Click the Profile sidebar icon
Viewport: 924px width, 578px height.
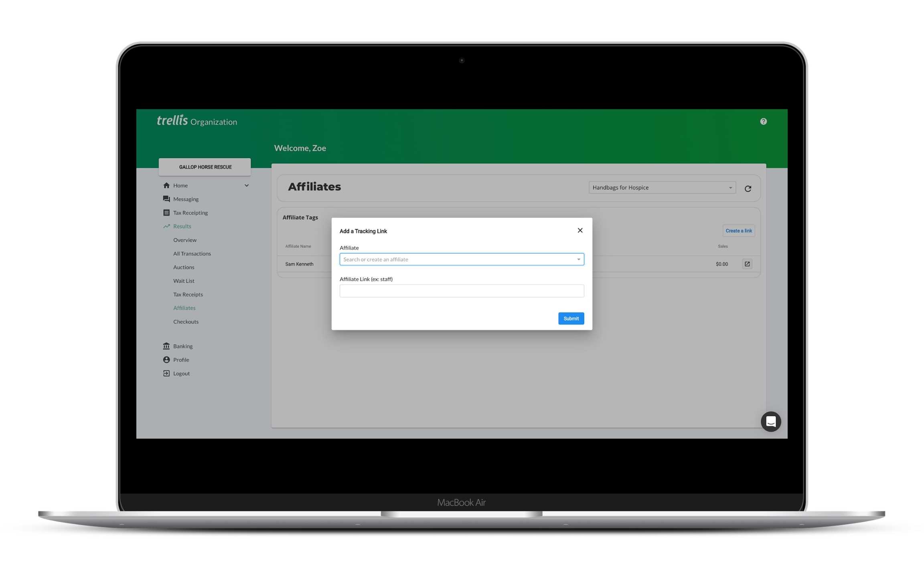pyautogui.click(x=166, y=360)
